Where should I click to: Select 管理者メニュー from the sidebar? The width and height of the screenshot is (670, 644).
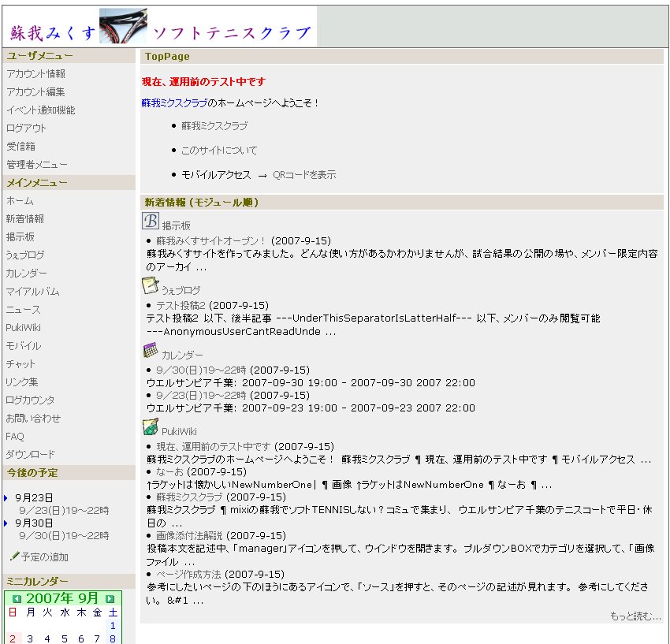point(36,165)
